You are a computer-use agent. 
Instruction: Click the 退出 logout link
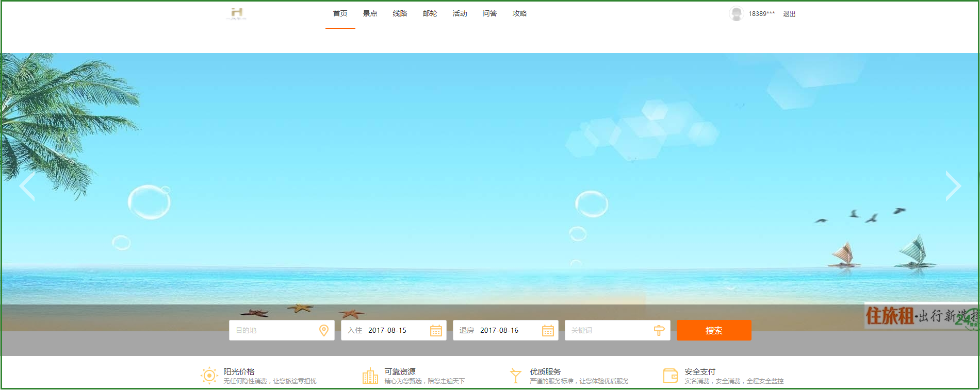click(x=789, y=14)
